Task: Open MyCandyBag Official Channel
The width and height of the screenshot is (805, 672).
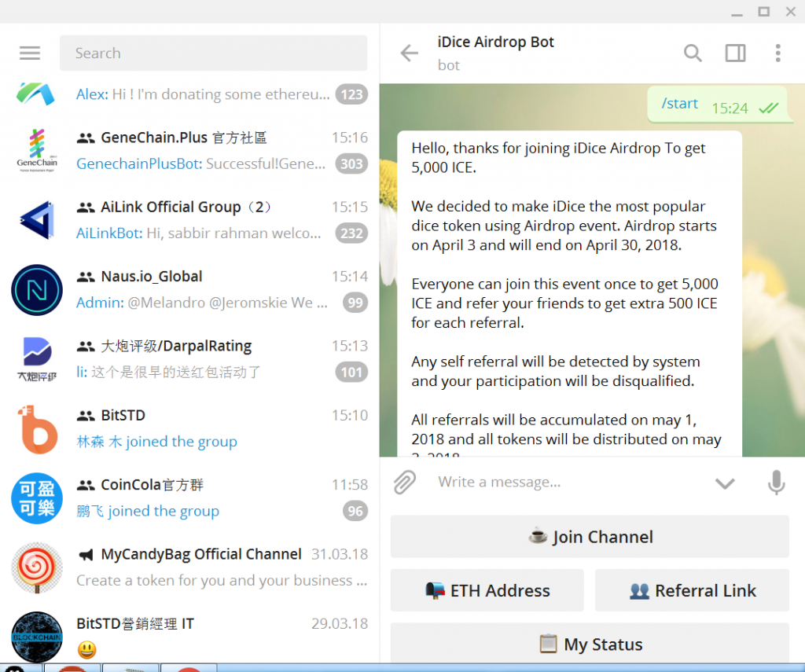Action: [190, 567]
